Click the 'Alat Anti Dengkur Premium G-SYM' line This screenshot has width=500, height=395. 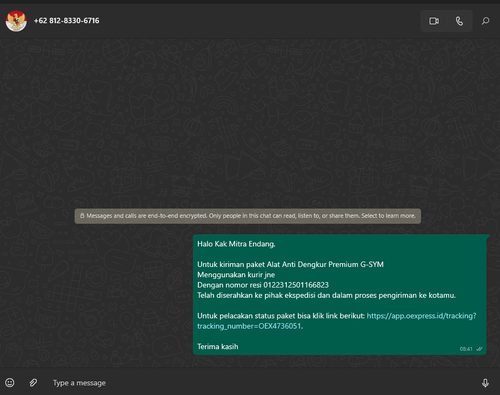point(290,264)
